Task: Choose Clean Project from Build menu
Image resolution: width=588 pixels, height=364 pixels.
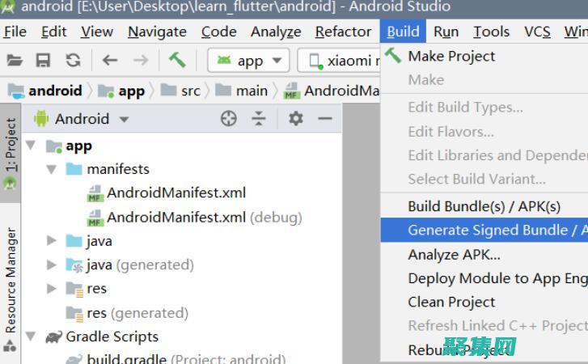Action: tap(451, 302)
